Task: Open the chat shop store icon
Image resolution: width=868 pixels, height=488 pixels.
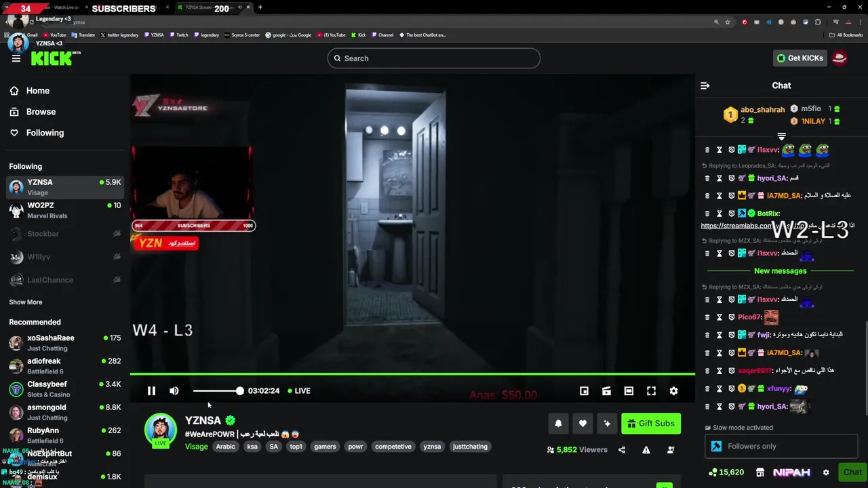Action: (760, 472)
